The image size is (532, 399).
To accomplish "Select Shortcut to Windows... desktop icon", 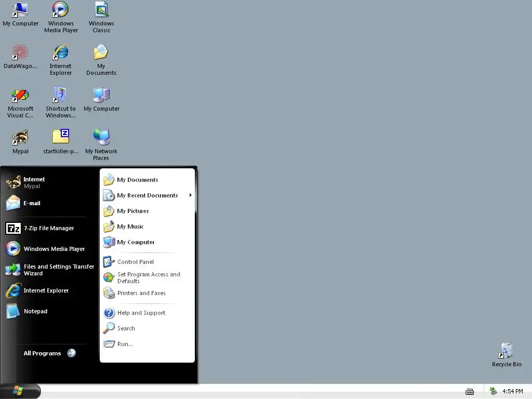I will (61, 102).
